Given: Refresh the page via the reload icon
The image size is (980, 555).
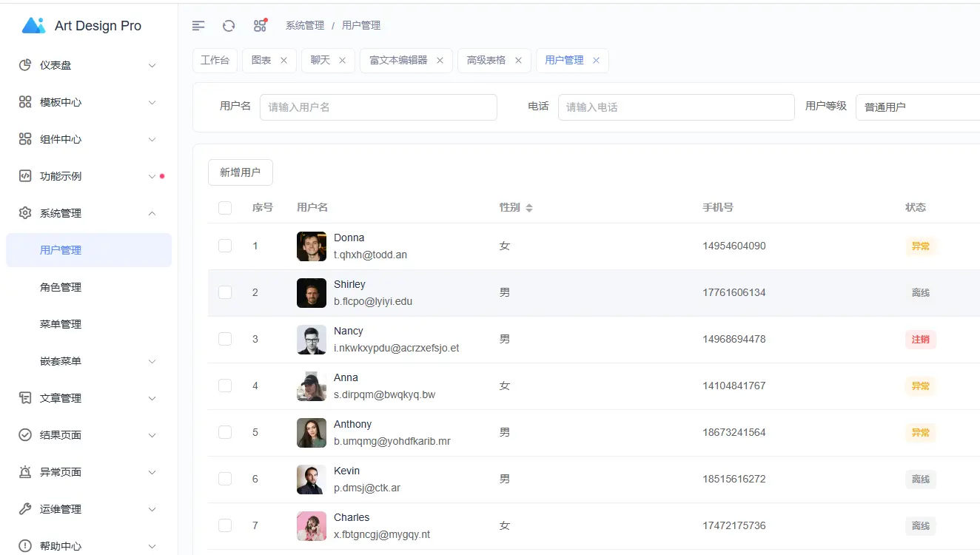Looking at the screenshot, I should click(228, 24).
